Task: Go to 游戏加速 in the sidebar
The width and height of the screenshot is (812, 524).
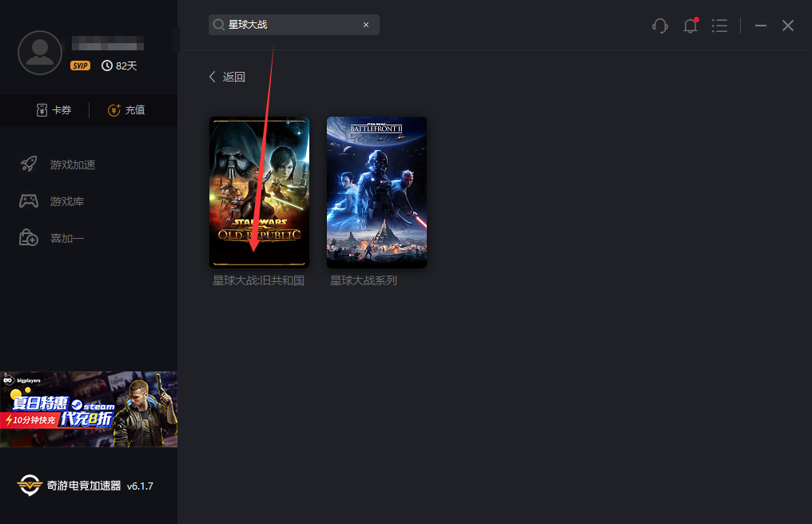Action: click(x=72, y=165)
